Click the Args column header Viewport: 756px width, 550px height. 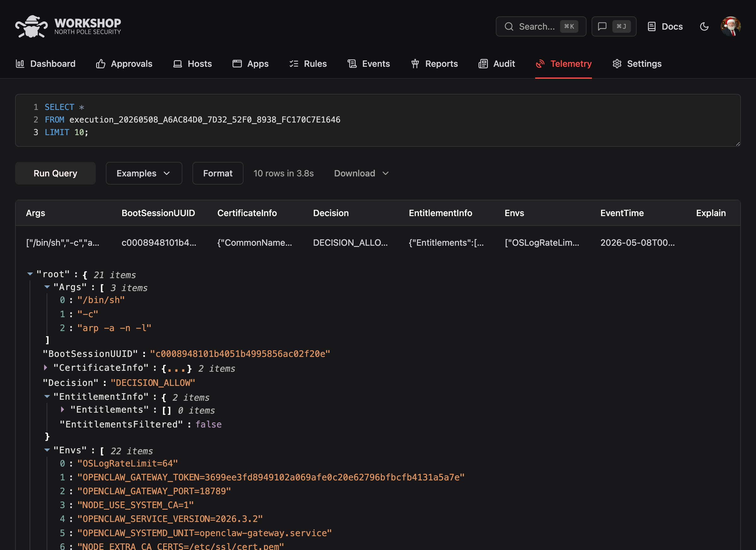point(35,213)
